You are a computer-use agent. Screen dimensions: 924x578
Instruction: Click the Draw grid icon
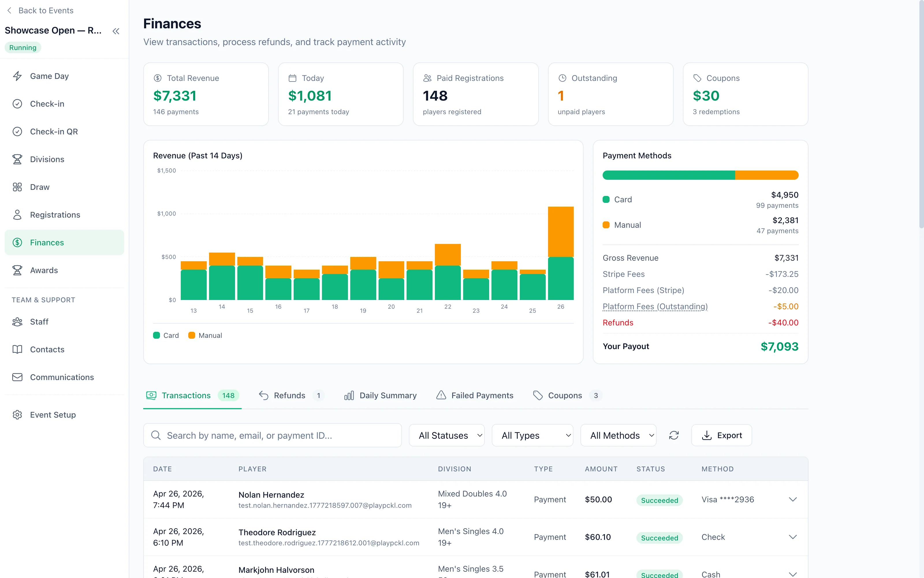tap(17, 187)
